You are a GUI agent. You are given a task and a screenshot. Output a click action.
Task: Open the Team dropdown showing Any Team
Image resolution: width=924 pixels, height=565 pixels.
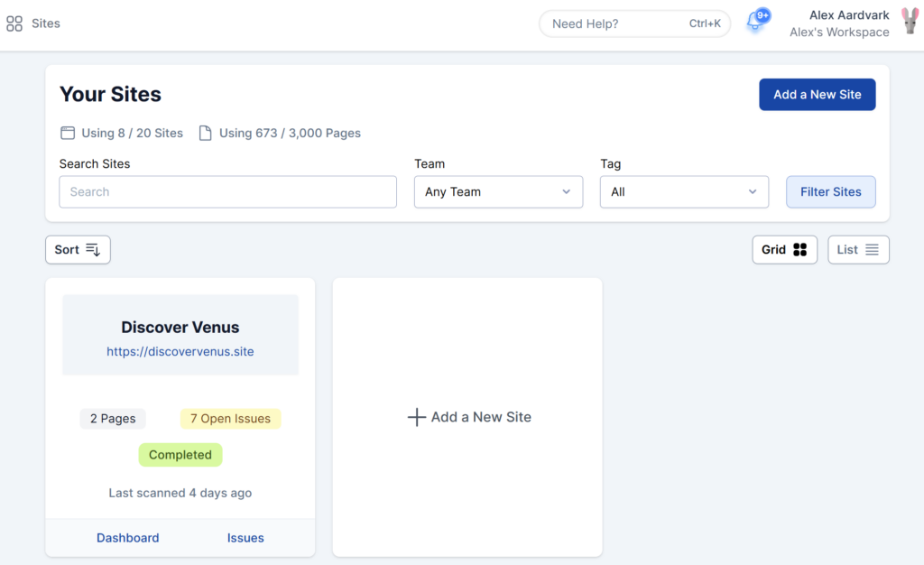pyautogui.click(x=498, y=191)
